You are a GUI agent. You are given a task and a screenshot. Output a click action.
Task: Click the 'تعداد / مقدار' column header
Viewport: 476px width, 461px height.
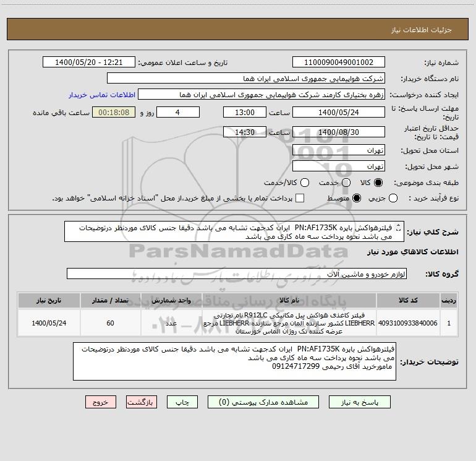pos(110,300)
